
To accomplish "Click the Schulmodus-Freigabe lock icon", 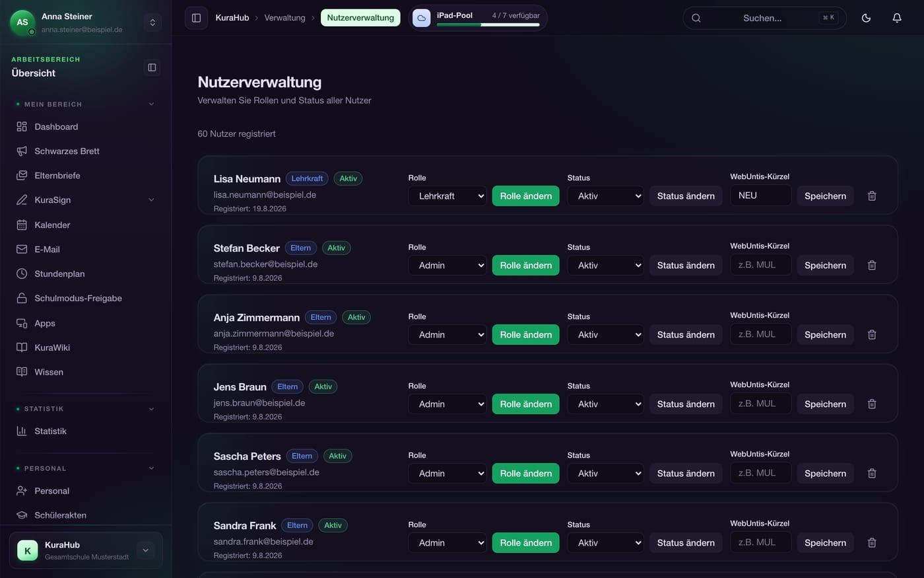I will 22,299.
